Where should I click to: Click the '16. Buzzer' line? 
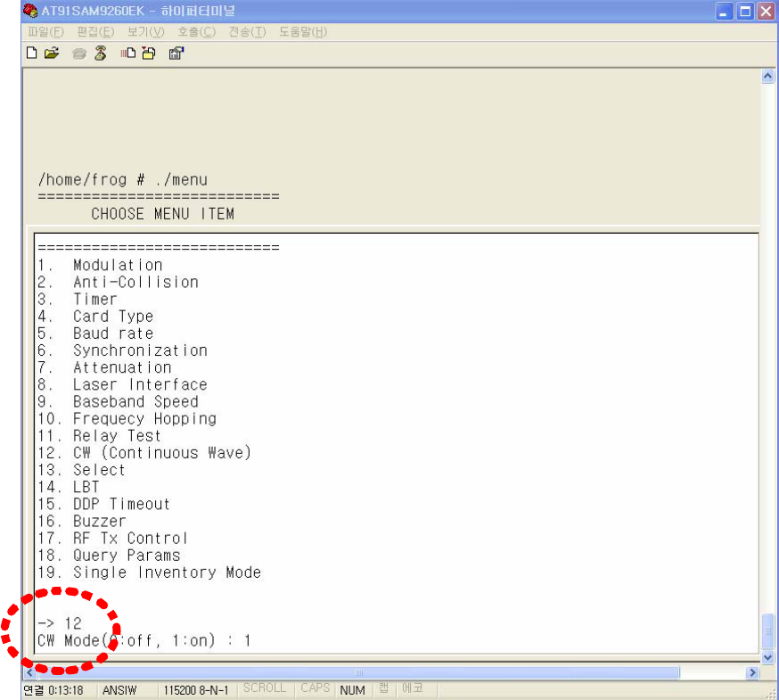82,521
